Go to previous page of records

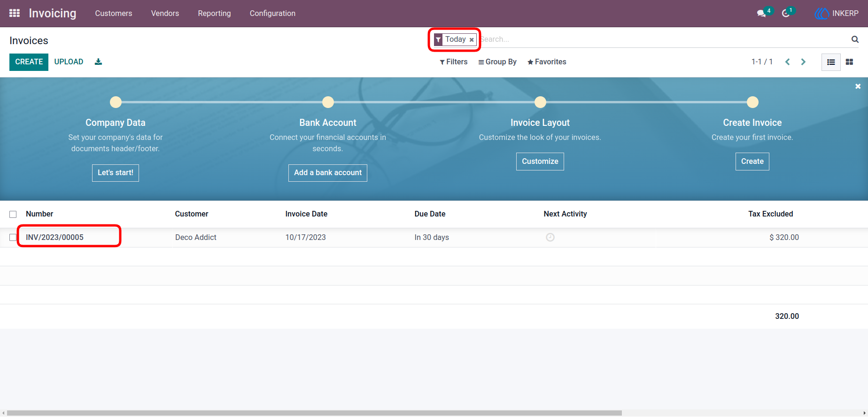[x=788, y=62]
